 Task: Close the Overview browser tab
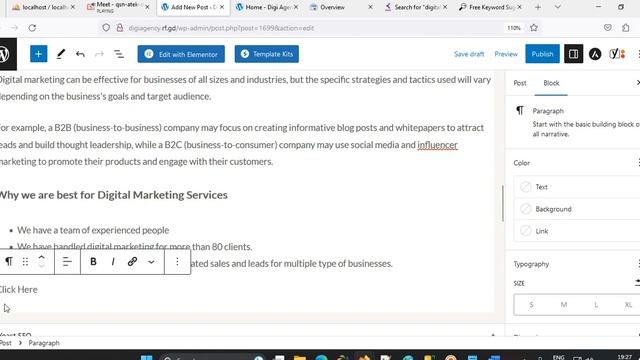(370, 7)
